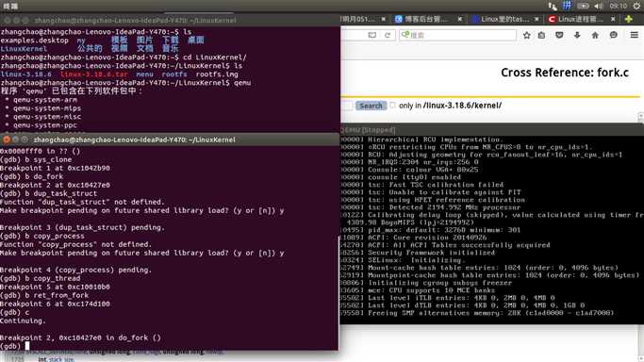Close the 博客后台管 browser tab
Viewport: 644px width, 362px height.
coord(459,19)
